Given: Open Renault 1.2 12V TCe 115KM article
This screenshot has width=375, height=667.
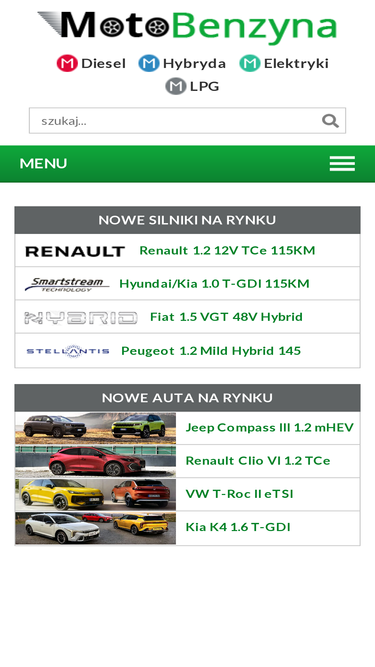Looking at the screenshot, I should [x=227, y=251].
